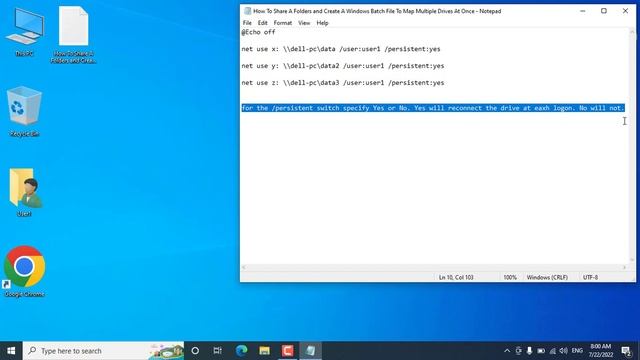Click the 'Windows (CRLF)' status entry
640x360 pixels.
547,278
